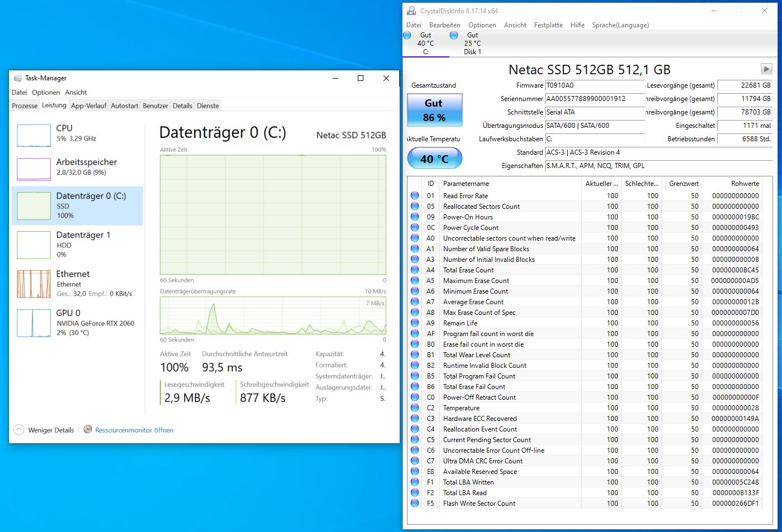Click the Datenträgerübertragungsrate graph
This screenshot has height=532, width=782.
[273, 315]
